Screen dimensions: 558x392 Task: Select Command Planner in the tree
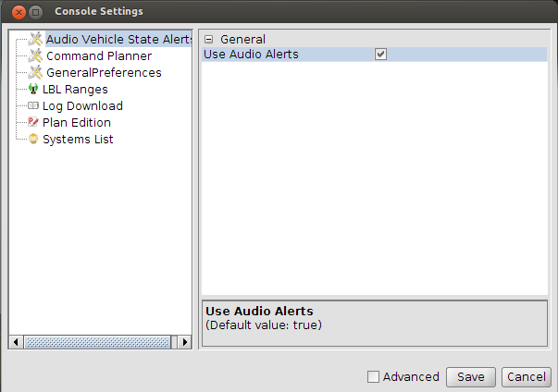point(99,56)
